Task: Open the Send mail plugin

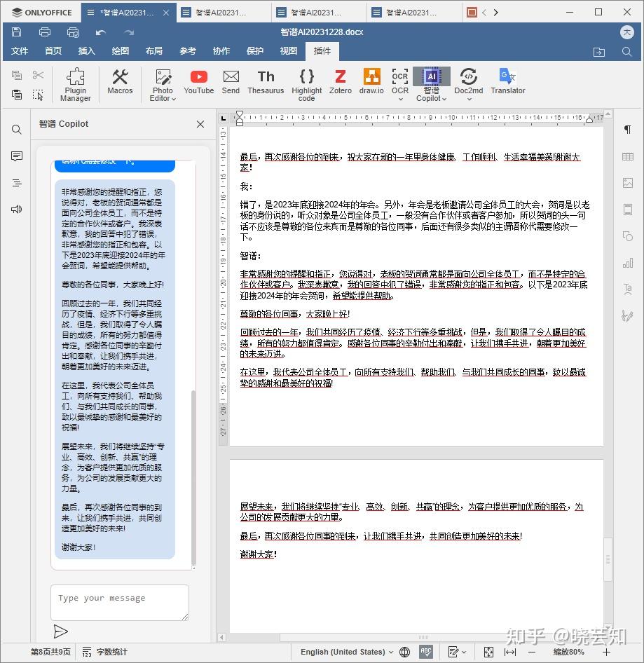Action: click(x=231, y=81)
